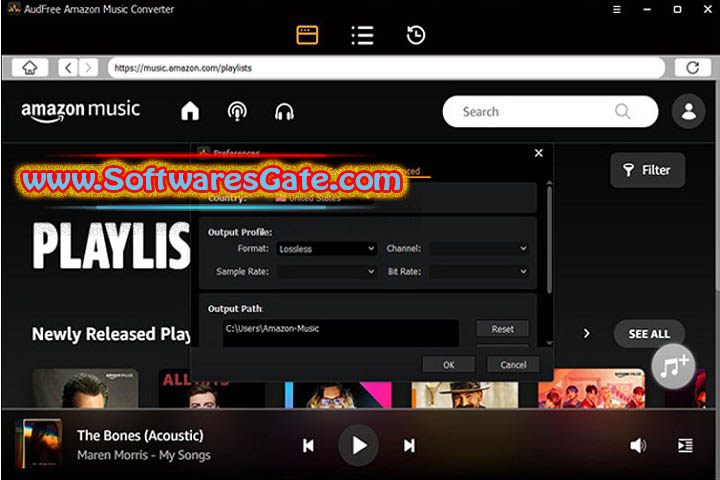Screen dimensions: 720x480
Task: Click the Amazon Music Search field
Action: click(550, 112)
